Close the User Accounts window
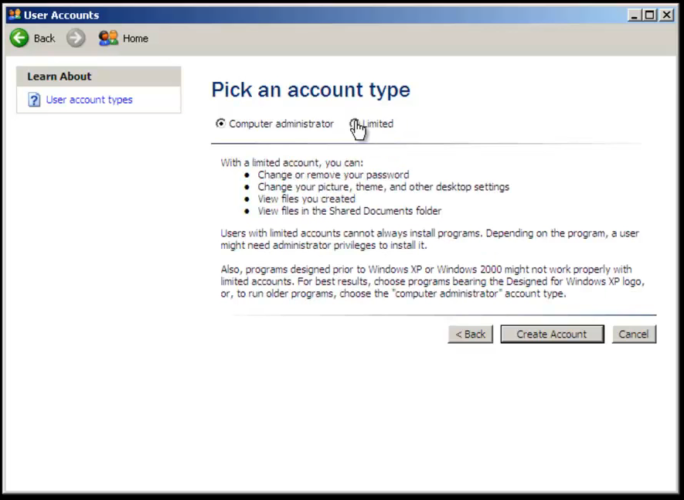The width and height of the screenshot is (684, 500). (x=667, y=15)
